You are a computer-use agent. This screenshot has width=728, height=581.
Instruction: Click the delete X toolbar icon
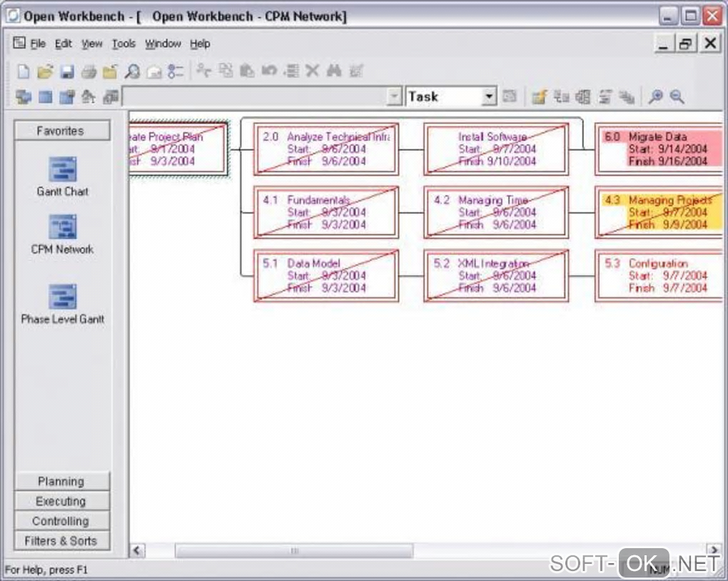point(313,71)
